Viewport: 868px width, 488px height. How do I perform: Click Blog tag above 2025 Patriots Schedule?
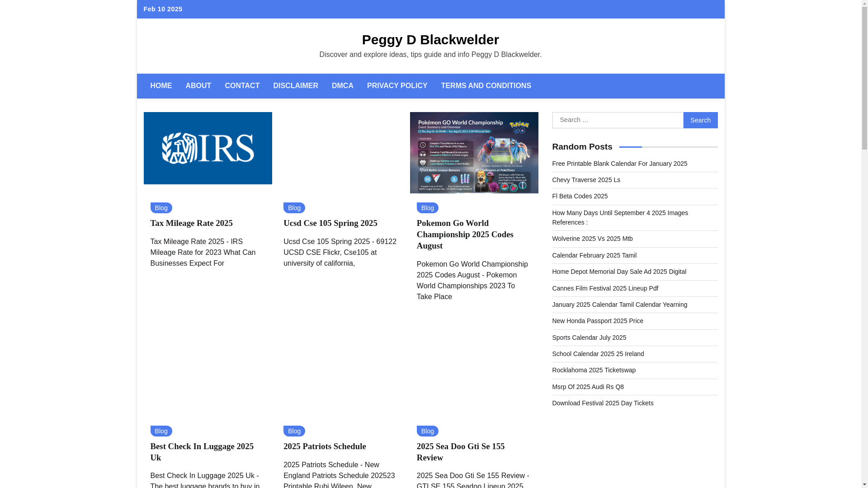(294, 431)
